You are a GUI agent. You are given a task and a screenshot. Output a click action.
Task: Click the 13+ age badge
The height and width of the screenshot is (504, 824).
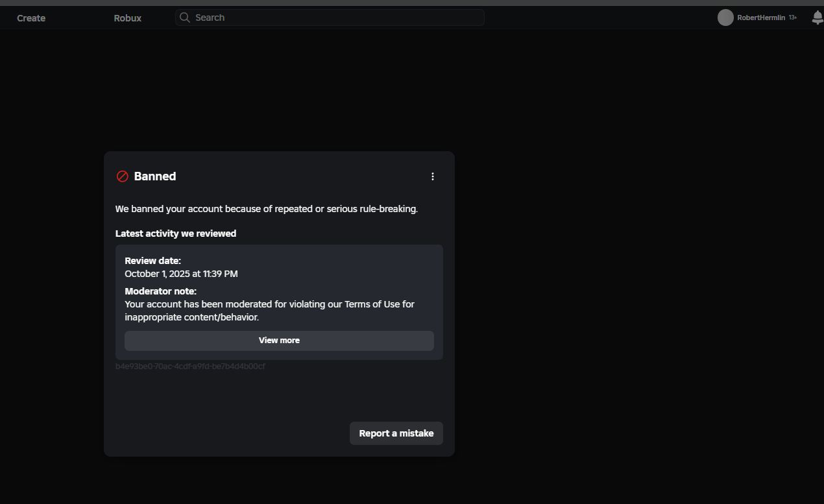tap(793, 18)
